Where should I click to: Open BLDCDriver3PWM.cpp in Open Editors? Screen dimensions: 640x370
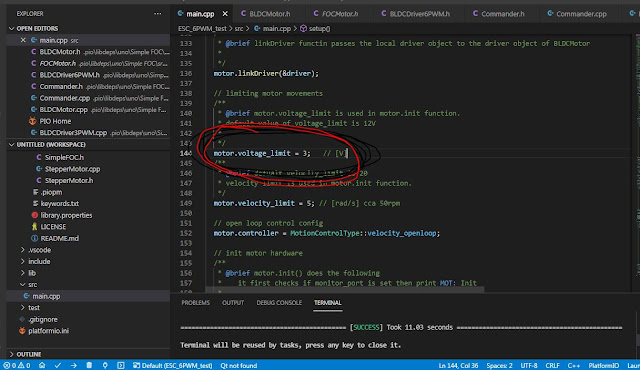coord(99,133)
